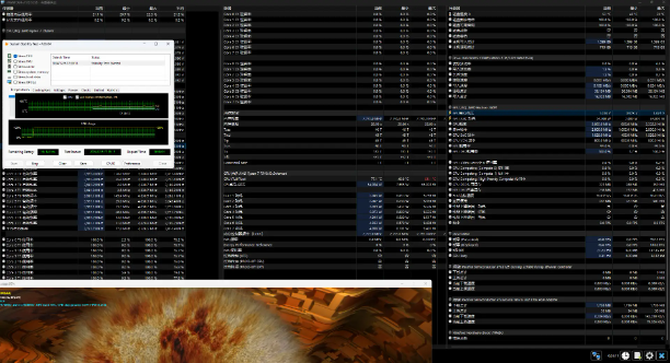Open the CPUID panel
The width and height of the screenshot is (670, 363).
[x=111, y=164]
